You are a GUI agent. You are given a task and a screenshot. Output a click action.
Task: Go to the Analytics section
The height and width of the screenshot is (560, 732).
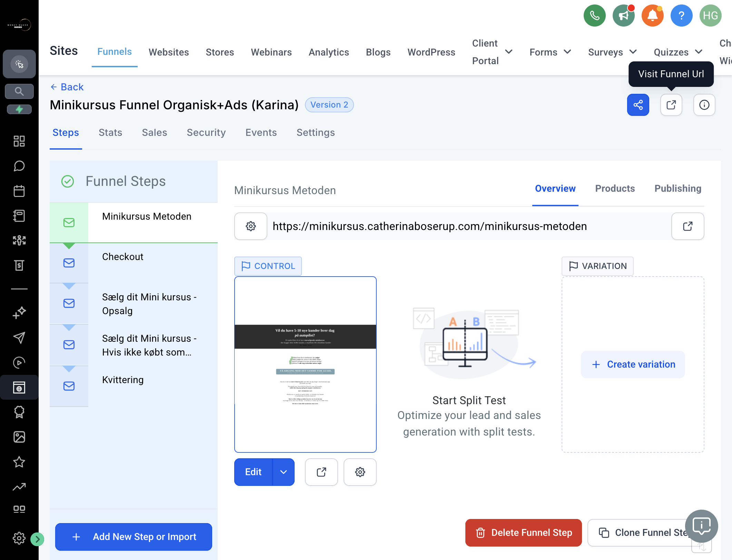click(329, 52)
